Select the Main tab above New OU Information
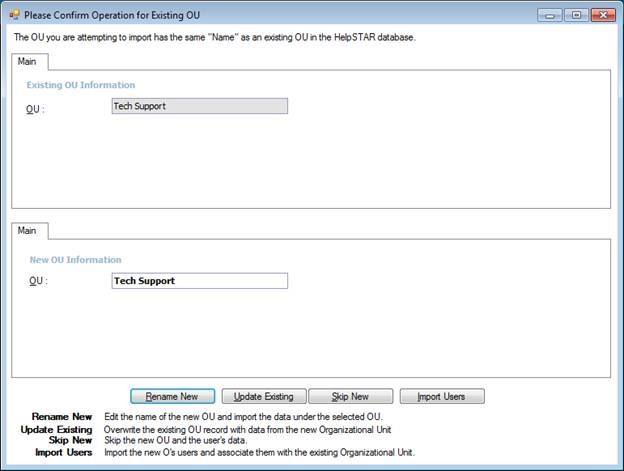Image resolution: width=624 pixels, height=471 pixels. pos(28,231)
